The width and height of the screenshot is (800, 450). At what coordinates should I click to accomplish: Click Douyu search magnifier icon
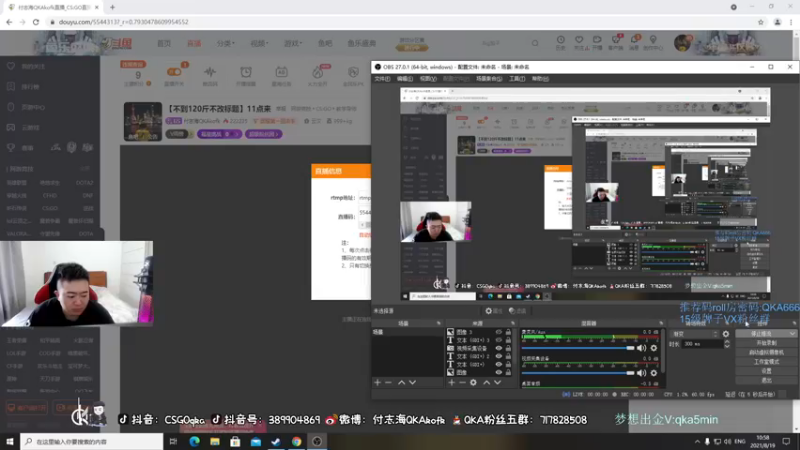click(x=535, y=43)
